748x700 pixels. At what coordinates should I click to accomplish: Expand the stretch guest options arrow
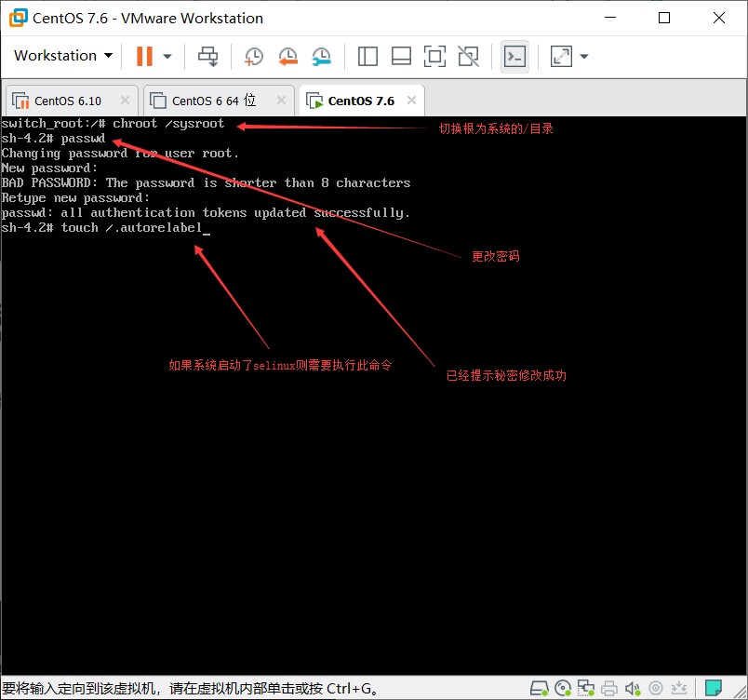coord(584,56)
